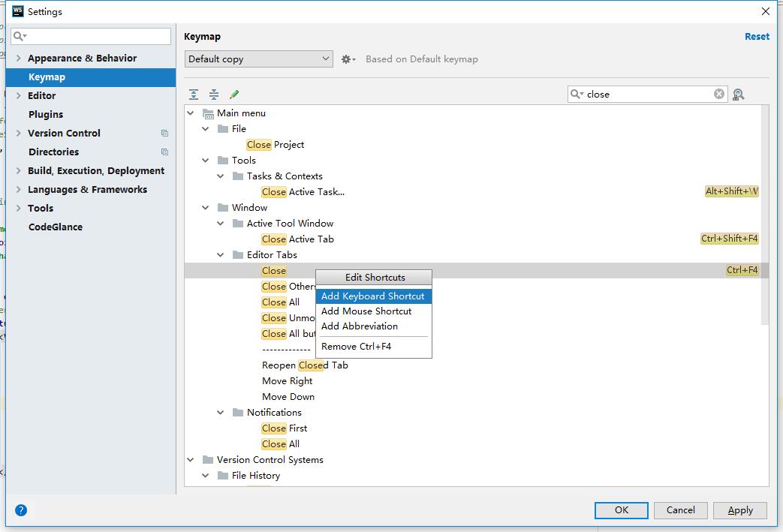The image size is (783, 532).
Task: Click the Collapse All toolbar icon
Action: [x=214, y=95]
